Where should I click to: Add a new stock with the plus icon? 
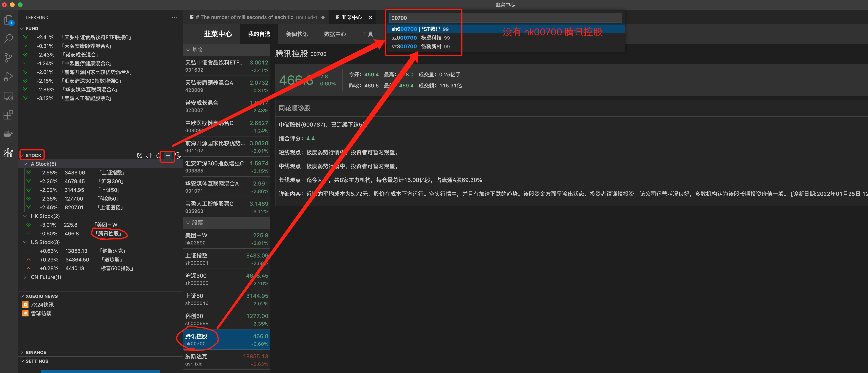pyautogui.click(x=168, y=155)
